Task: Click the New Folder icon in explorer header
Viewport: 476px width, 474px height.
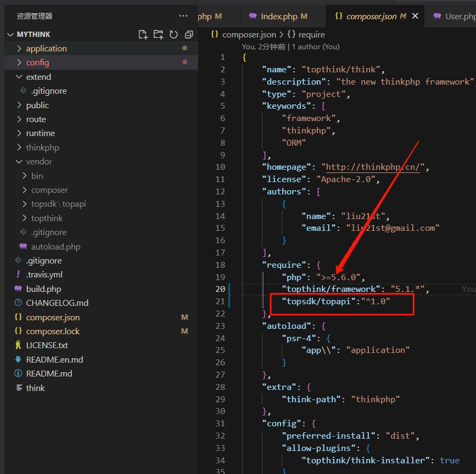Action: [158, 34]
